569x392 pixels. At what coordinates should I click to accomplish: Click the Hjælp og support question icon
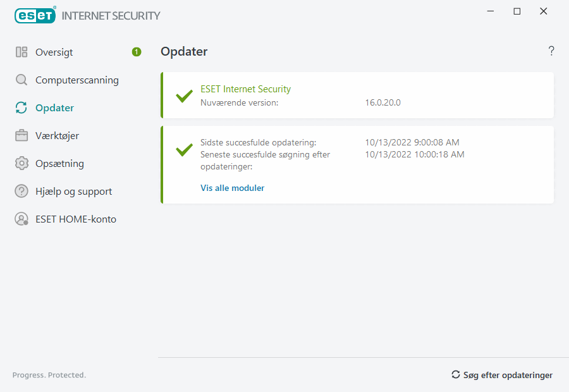coord(21,192)
